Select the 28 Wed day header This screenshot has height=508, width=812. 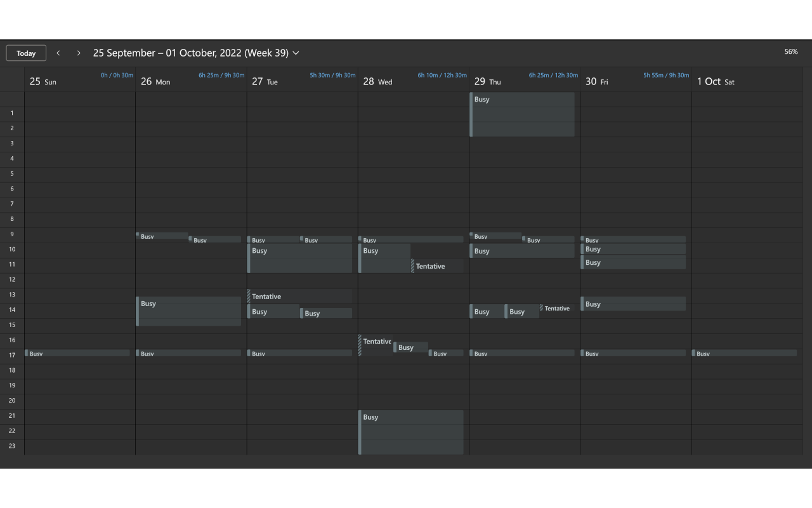pyautogui.click(x=377, y=81)
